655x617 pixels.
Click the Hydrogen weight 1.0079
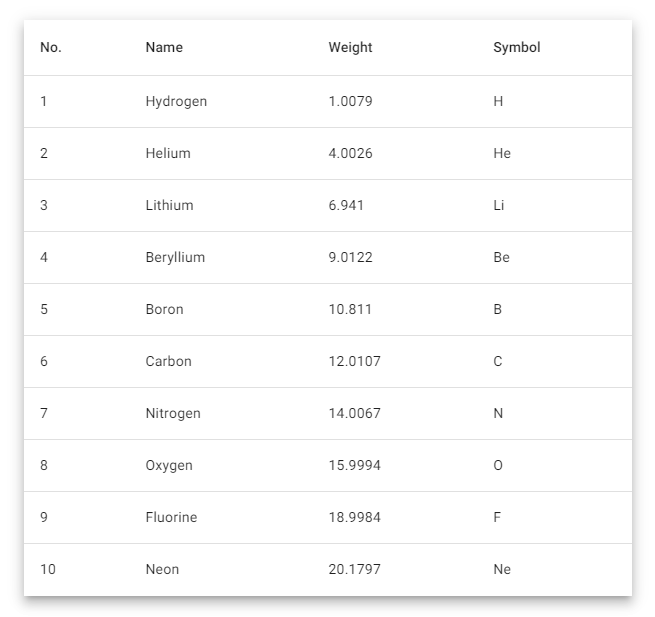pos(350,102)
